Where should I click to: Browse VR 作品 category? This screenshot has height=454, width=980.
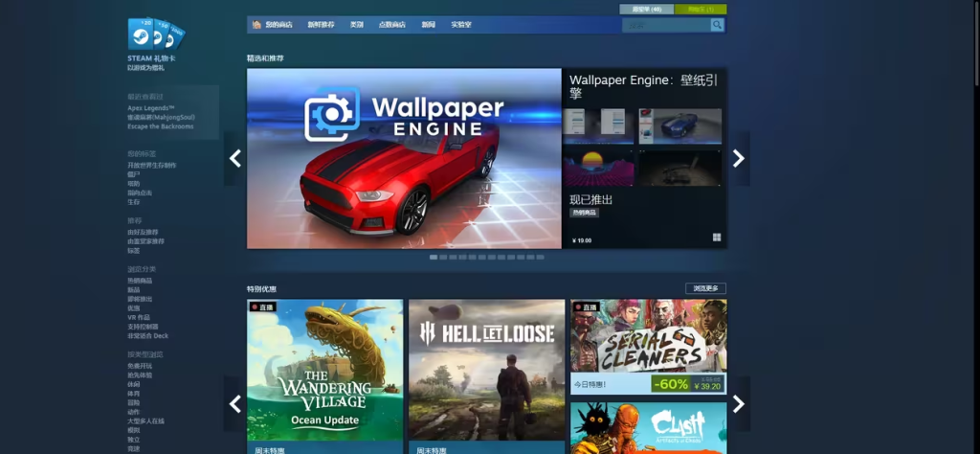139,318
